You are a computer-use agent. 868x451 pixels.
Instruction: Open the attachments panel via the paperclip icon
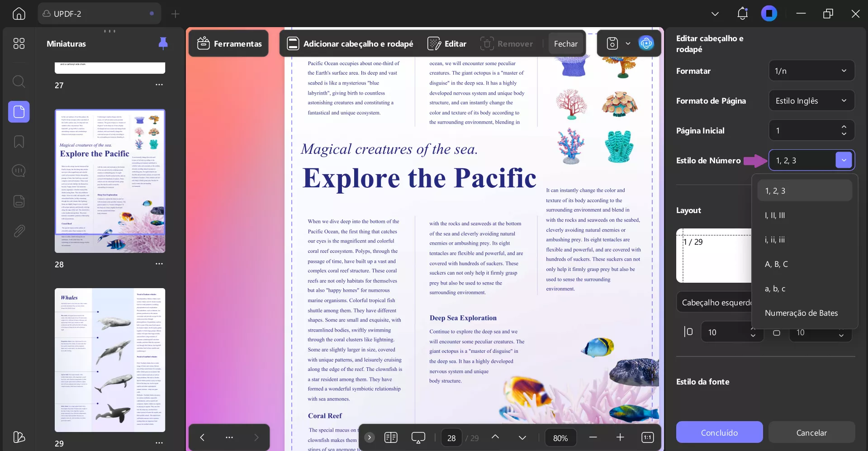pyautogui.click(x=19, y=231)
